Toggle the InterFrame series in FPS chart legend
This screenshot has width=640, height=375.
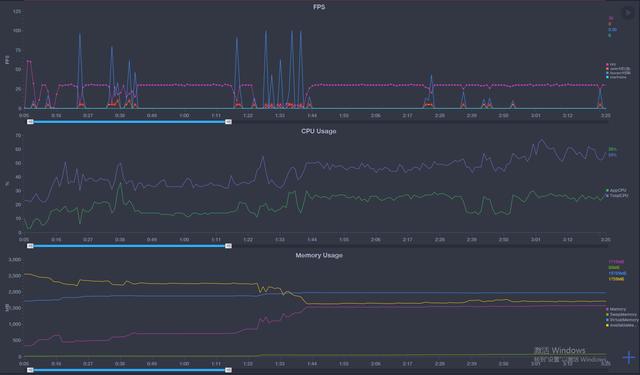[x=616, y=77]
